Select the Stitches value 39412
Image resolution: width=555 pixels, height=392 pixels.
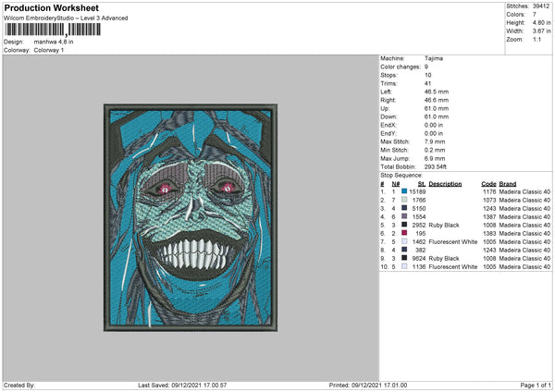(541, 6)
